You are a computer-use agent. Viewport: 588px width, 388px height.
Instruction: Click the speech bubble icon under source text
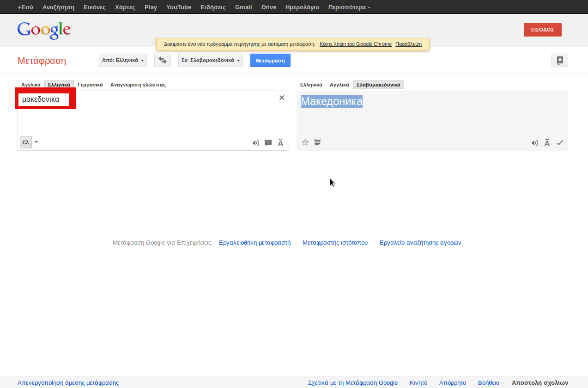268,143
